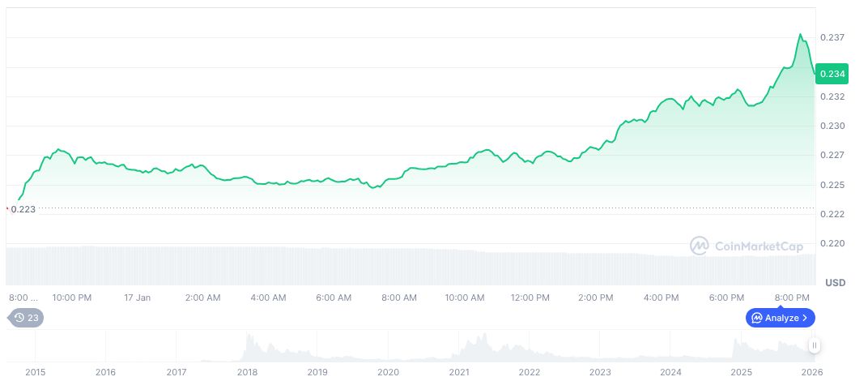Image resolution: width=868 pixels, height=381 pixels.
Task: Grab the range slider handle at 2026
Action: click(815, 346)
